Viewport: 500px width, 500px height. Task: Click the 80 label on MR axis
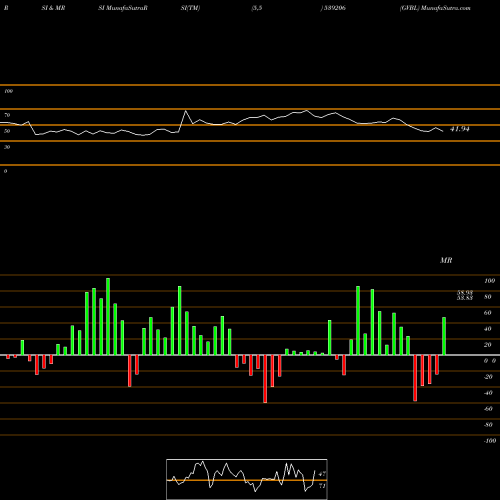coord(487,297)
